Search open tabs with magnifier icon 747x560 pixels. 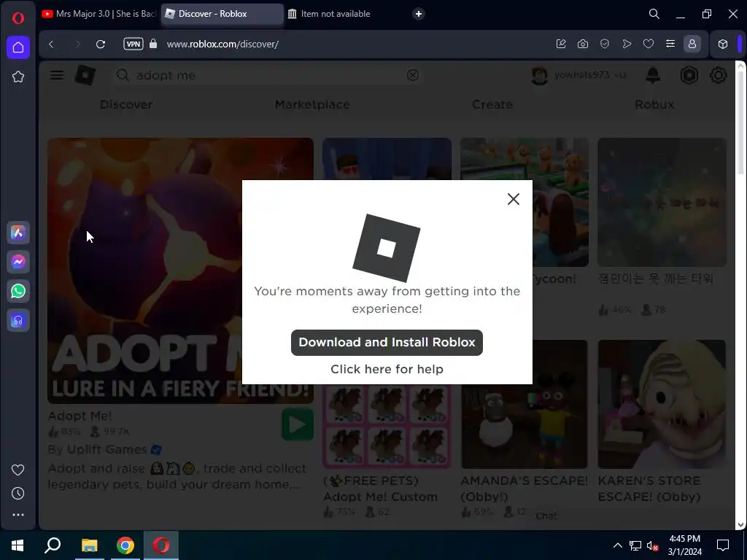654,14
